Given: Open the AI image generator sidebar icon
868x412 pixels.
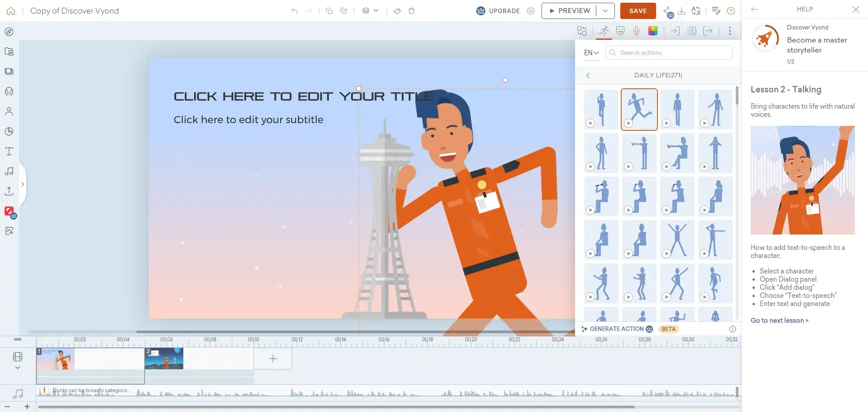Looking at the screenshot, I should point(9,231).
